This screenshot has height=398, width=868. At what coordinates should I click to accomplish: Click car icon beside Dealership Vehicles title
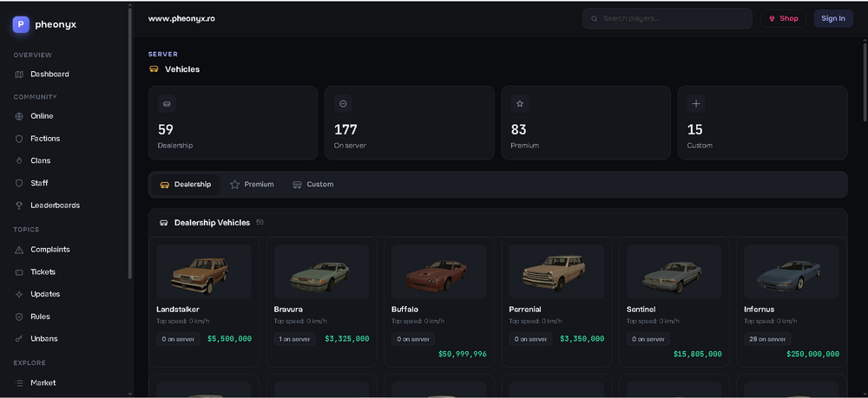[164, 223]
